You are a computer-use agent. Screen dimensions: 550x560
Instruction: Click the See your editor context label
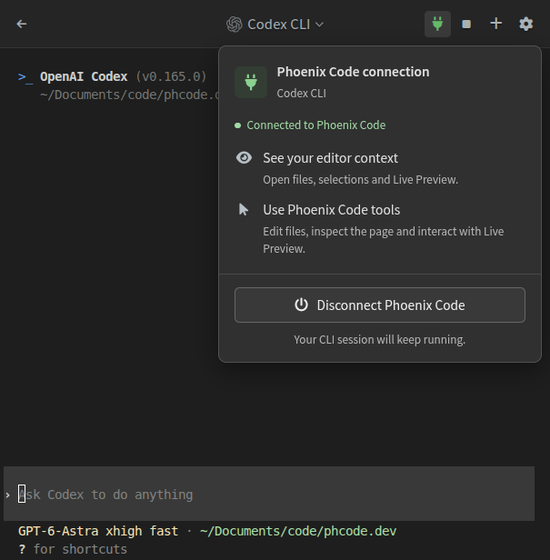pyautogui.click(x=330, y=158)
